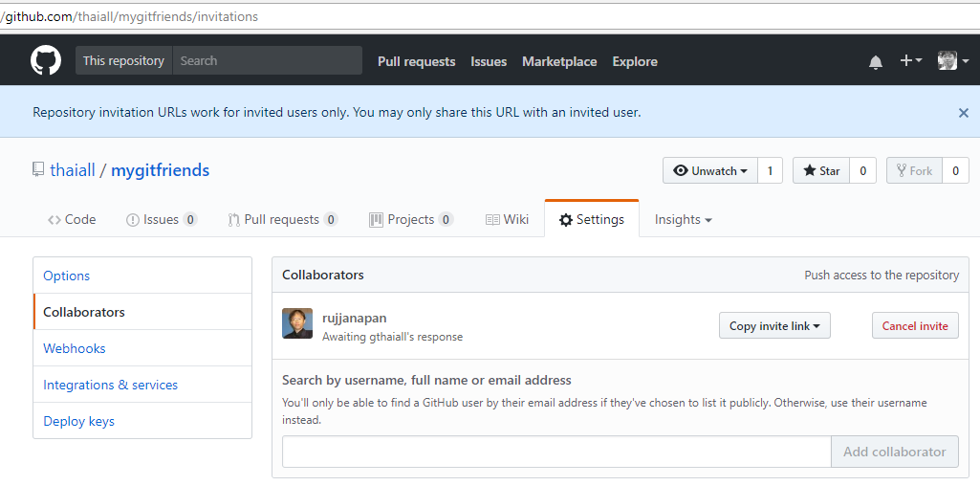
Task: Open the Insights tab menu
Action: tap(683, 219)
